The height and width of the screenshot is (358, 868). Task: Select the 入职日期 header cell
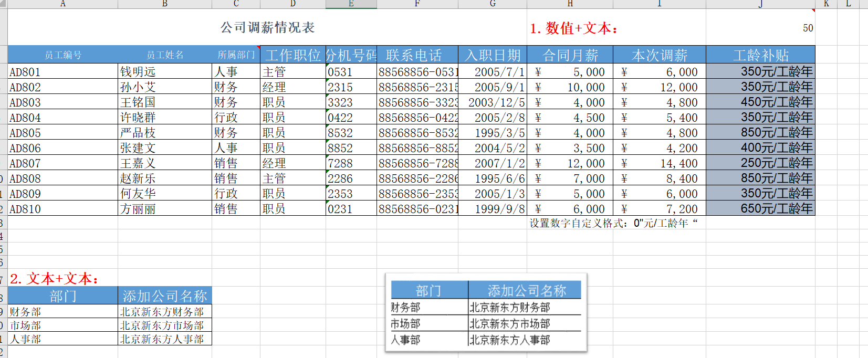[493, 55]
